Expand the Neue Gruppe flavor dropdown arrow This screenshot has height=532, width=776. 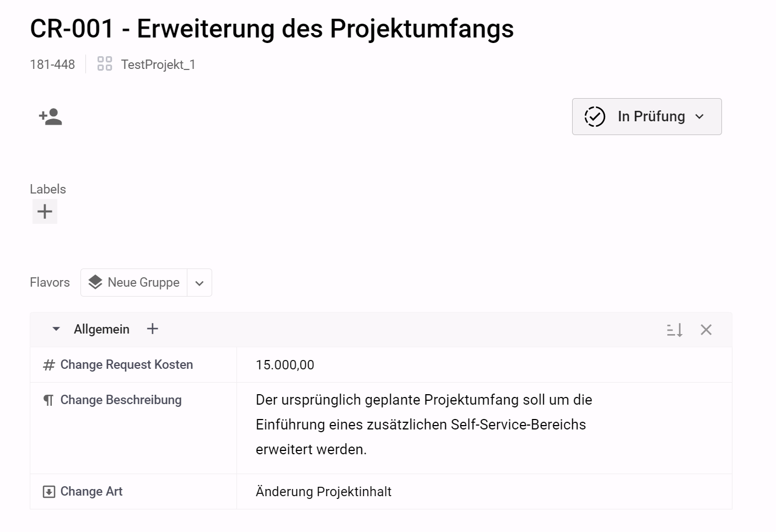point(200,283)
